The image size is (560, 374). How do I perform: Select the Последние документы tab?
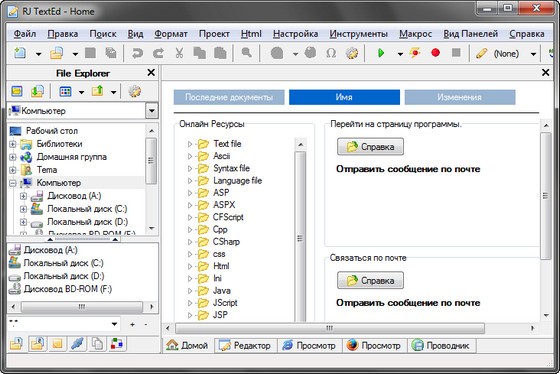[229, 97]
